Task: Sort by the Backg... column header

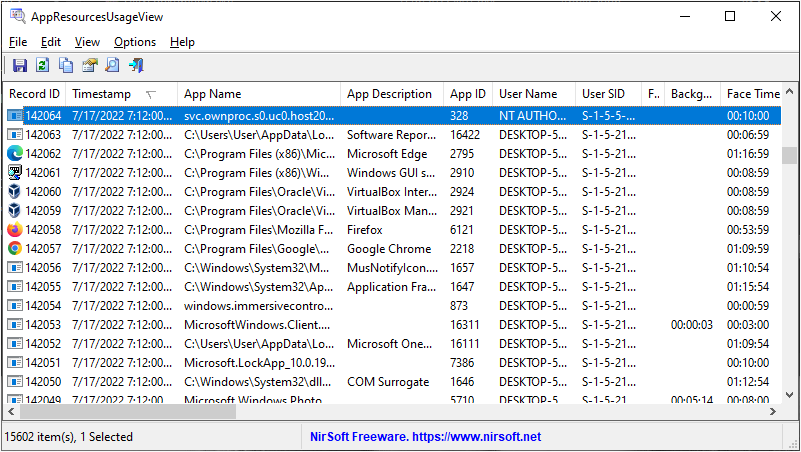Action: click(x=692, y=94)
